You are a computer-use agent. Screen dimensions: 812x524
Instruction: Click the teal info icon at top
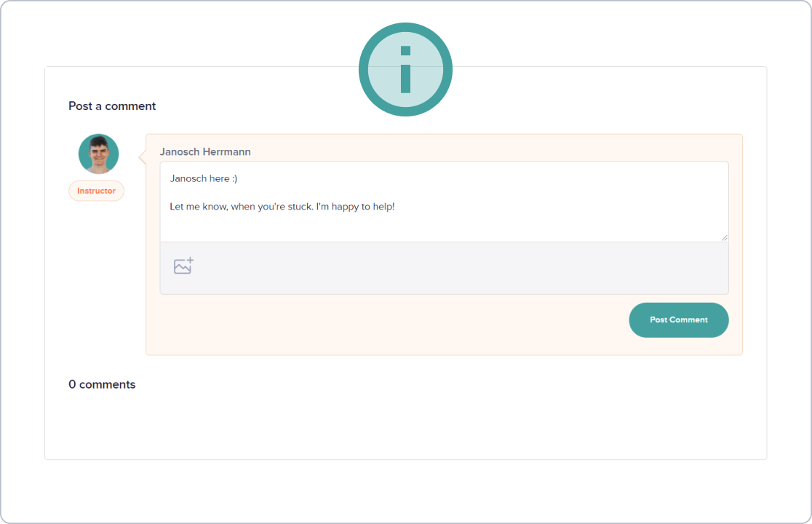point(405,69)
